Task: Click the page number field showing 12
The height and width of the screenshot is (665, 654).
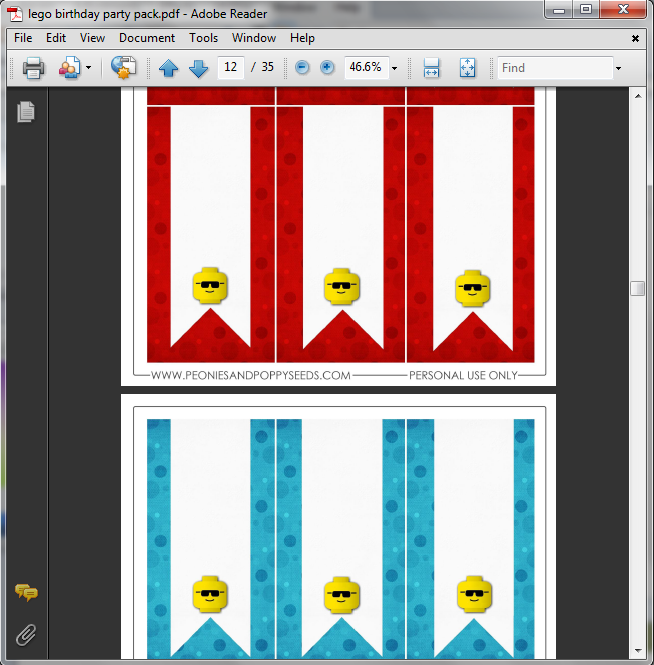Action: 230,67
